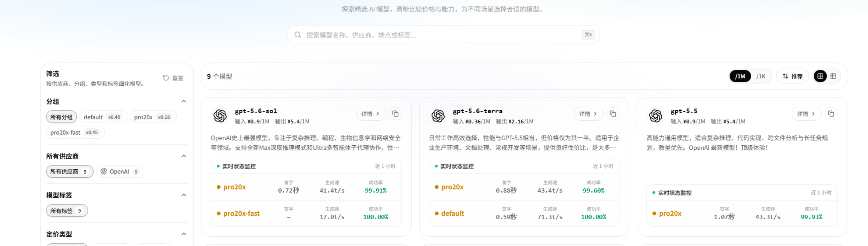Viewport: 868px width, 246px height.
Task: Click the 99.93% success rate value
Action: [811, 217]
